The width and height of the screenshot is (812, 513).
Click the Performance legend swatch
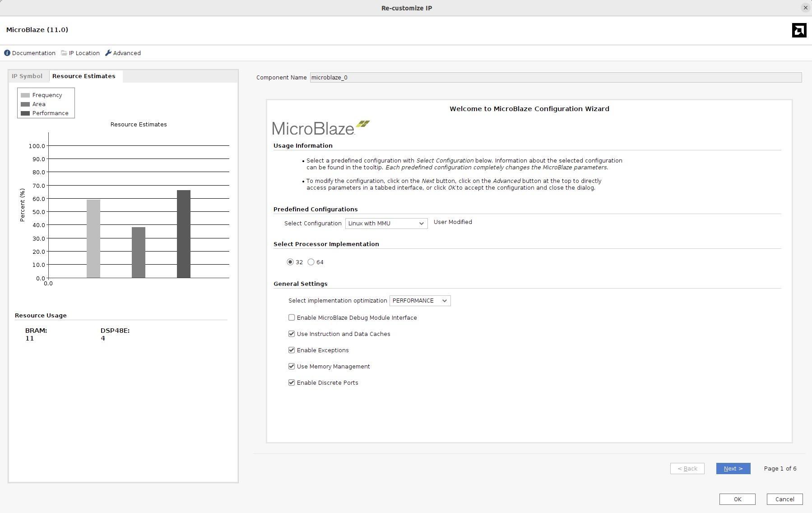tap(25, 113)
